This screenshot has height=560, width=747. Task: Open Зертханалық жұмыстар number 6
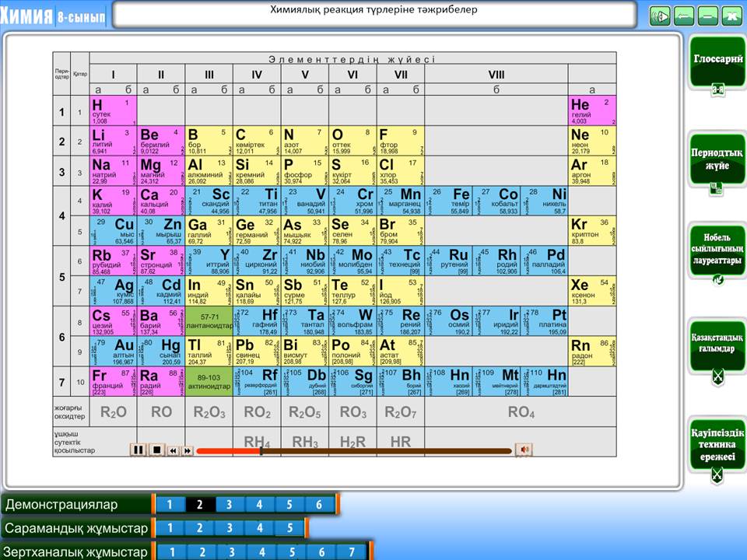pyautogui.click(x=322, y=552)
